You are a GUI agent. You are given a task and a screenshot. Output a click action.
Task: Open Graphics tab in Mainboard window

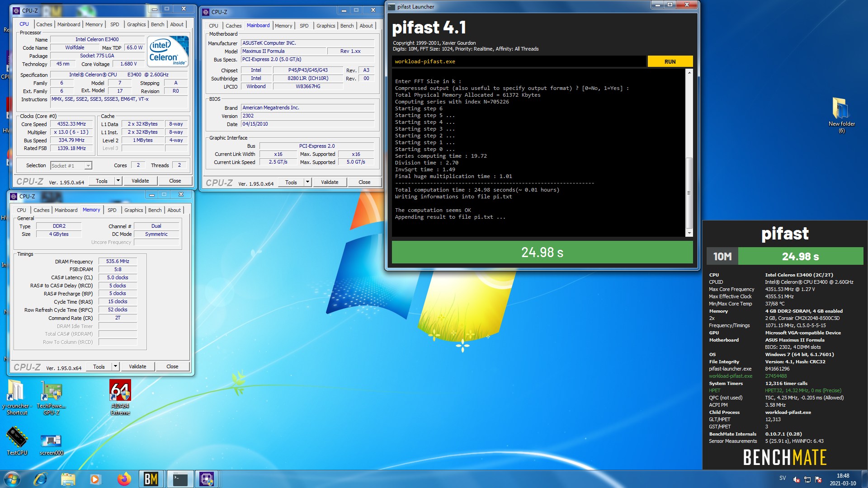(325, 26)
